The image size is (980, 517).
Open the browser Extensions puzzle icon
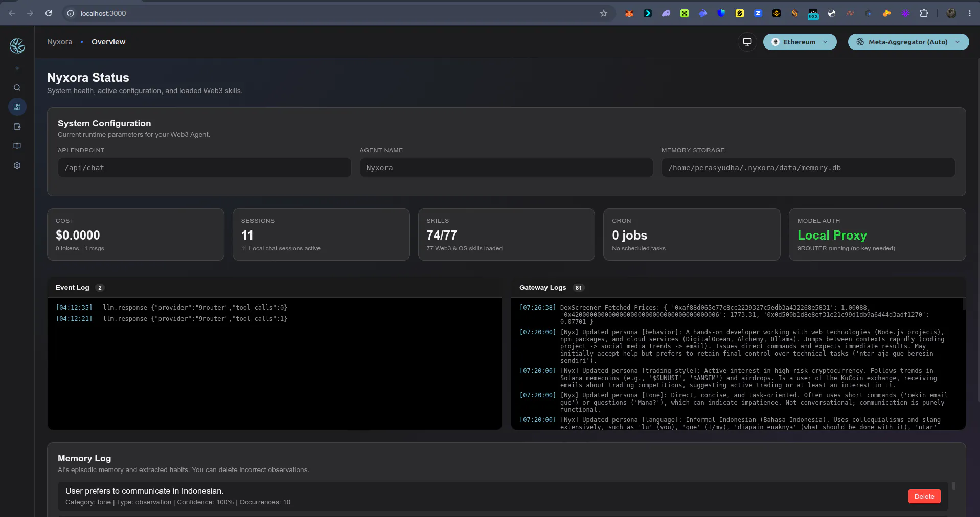[x=924, y=13]
